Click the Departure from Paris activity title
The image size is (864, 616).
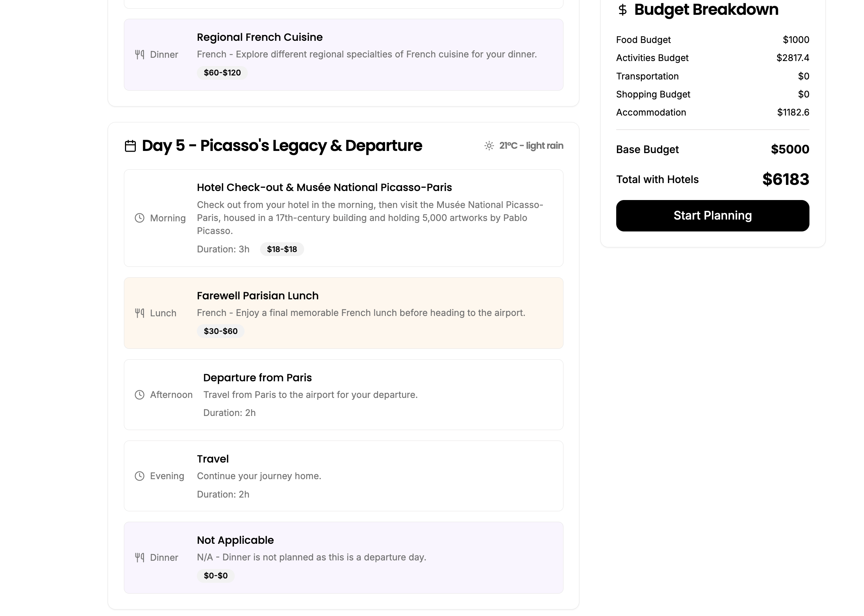coord(257,378)
